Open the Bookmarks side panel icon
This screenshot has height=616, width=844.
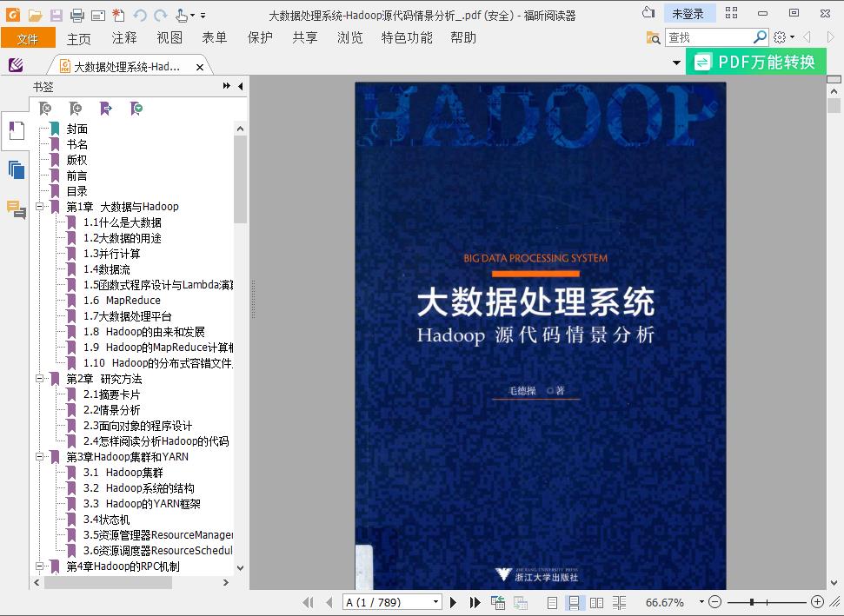click(x=17, y=130)
